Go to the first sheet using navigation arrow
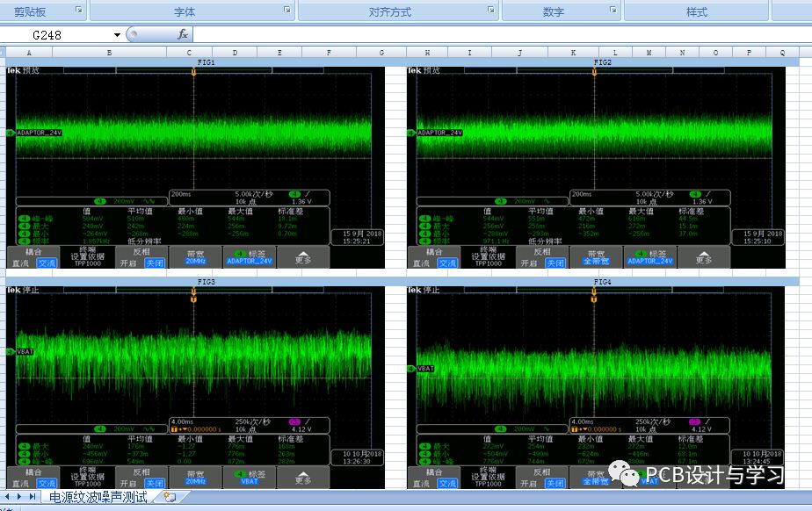The image size is (812, 511). [7, 497]
